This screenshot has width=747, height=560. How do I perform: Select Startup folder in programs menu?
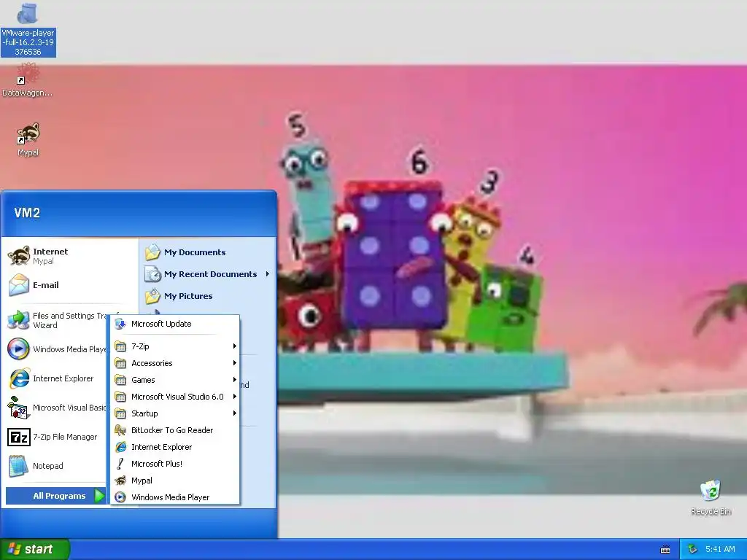tap(175, 413)
